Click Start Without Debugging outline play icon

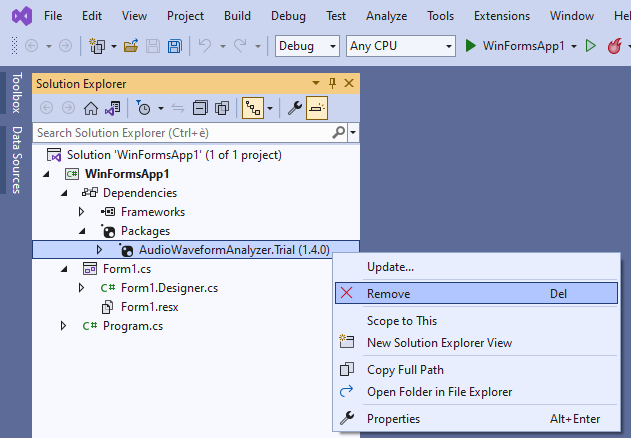click(590, 46)
